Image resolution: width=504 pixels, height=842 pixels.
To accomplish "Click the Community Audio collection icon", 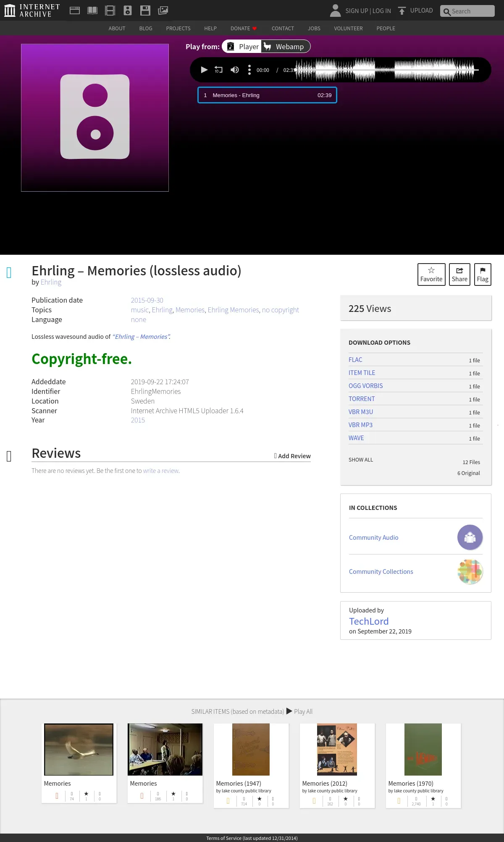I will pyautogui.click(x=470, y=537).
